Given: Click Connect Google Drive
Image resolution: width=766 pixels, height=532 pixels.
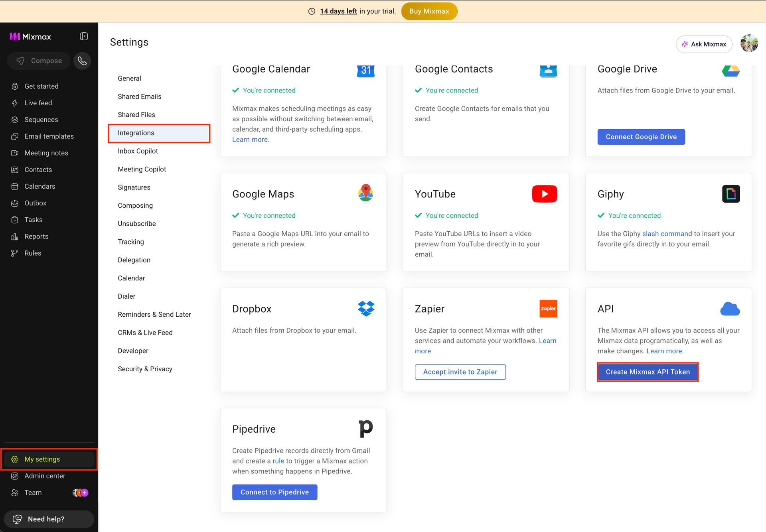Looking at the screenshot, I should click(x=641, y=137).
